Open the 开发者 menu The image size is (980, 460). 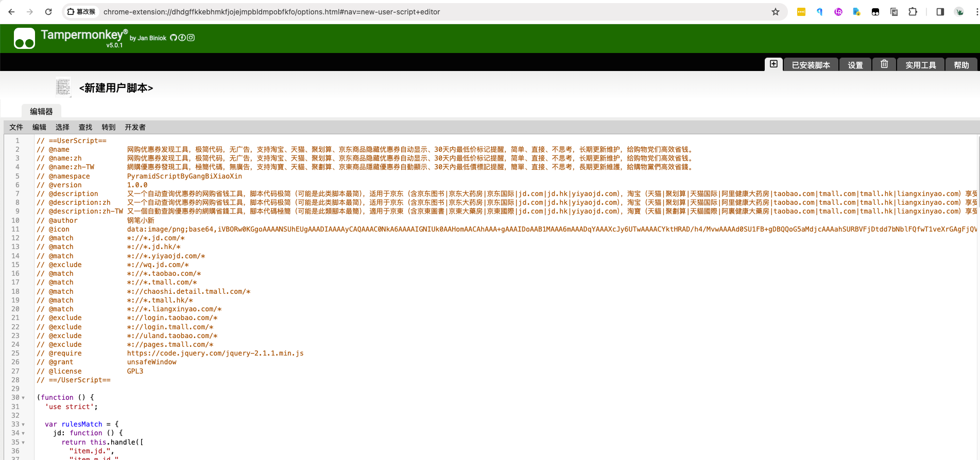(x=135, y=127)
